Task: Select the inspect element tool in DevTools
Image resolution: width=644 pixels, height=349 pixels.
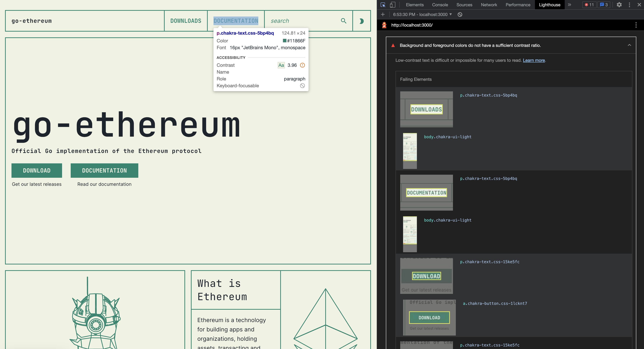Action: 383,5
